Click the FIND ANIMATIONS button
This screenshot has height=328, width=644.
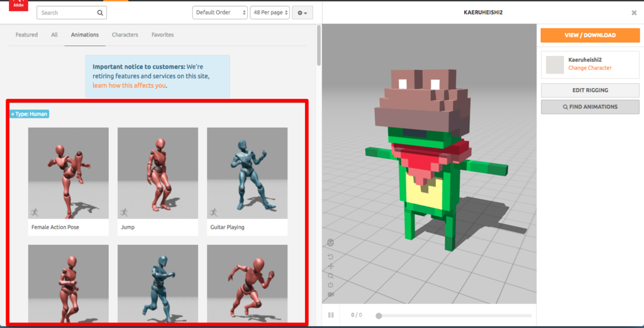click(590, 107)
